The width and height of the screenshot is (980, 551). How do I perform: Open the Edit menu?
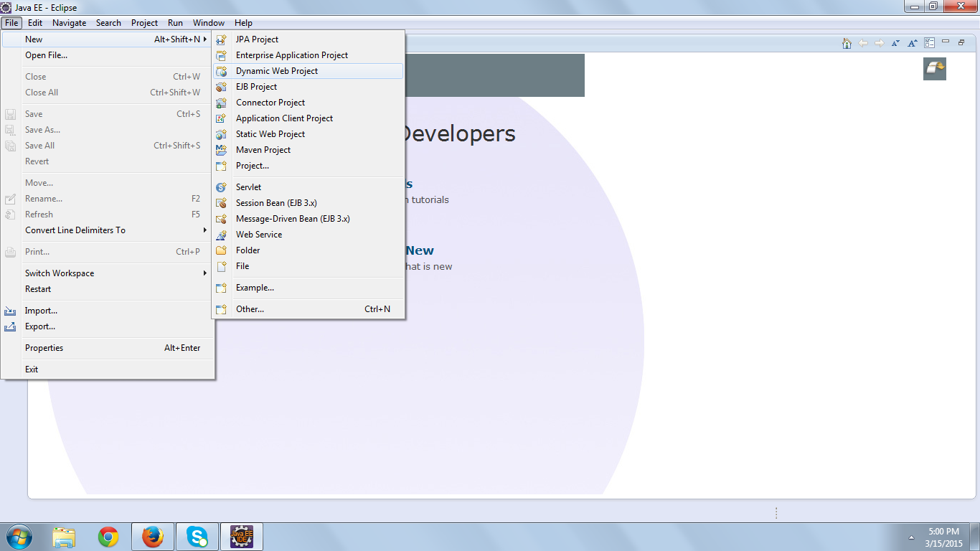click(x=35, y=23)
